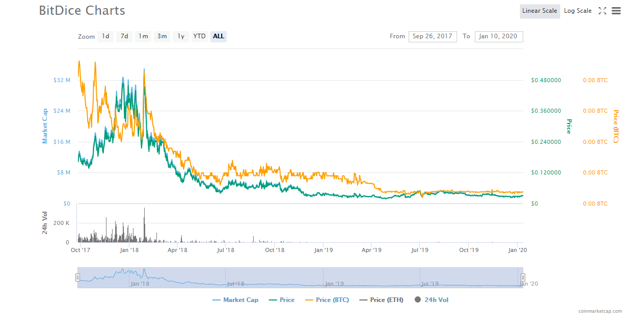Edit the To date field
Viewport: 644px width, 327px height.
tap(499, 36)
